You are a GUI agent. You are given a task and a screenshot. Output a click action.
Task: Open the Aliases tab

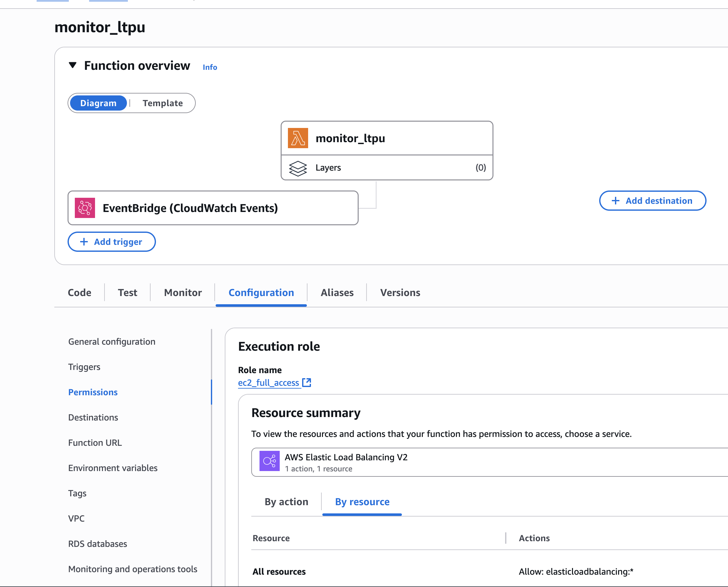tap(337, 293)
